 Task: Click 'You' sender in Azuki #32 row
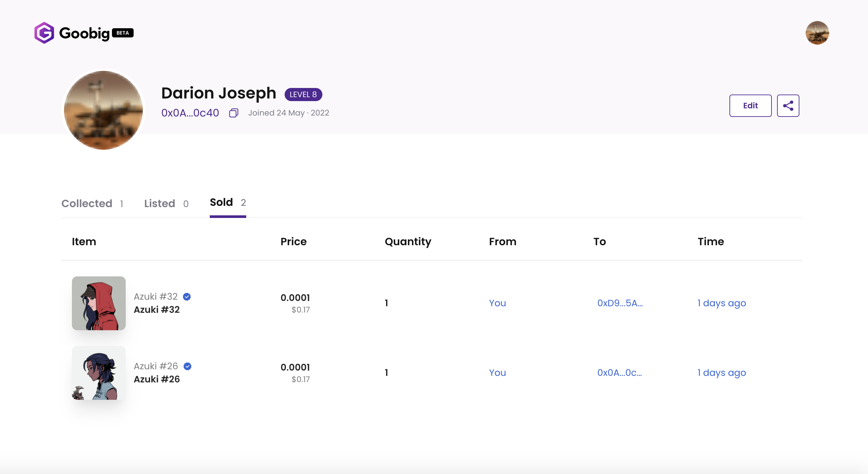[x=497, y=303]
